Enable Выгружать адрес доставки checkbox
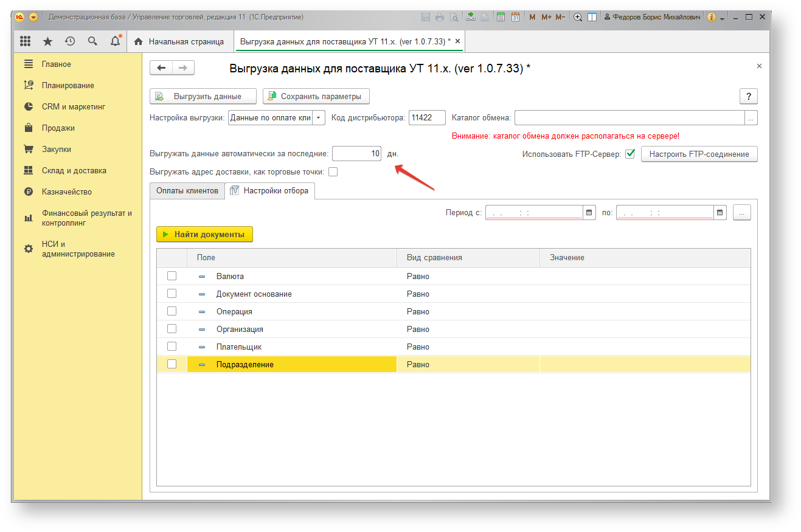This screenshot has height=532, width=801. 333,172
